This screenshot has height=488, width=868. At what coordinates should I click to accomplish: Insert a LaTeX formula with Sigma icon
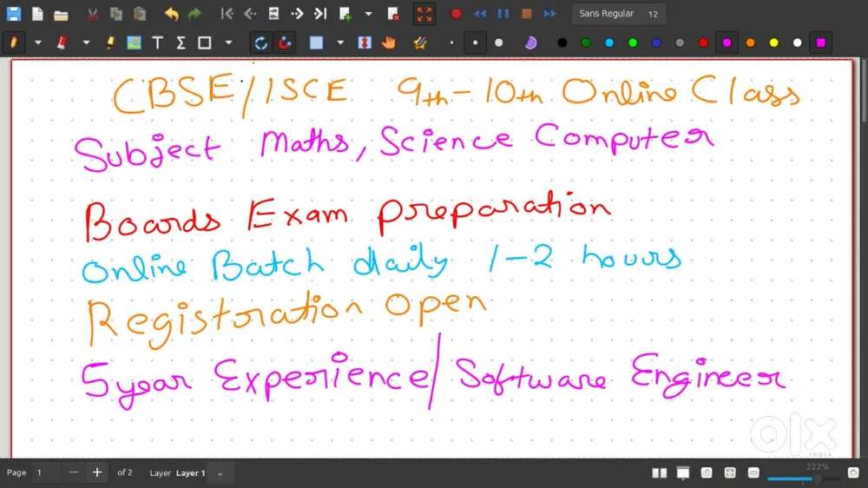pos(181,43)
